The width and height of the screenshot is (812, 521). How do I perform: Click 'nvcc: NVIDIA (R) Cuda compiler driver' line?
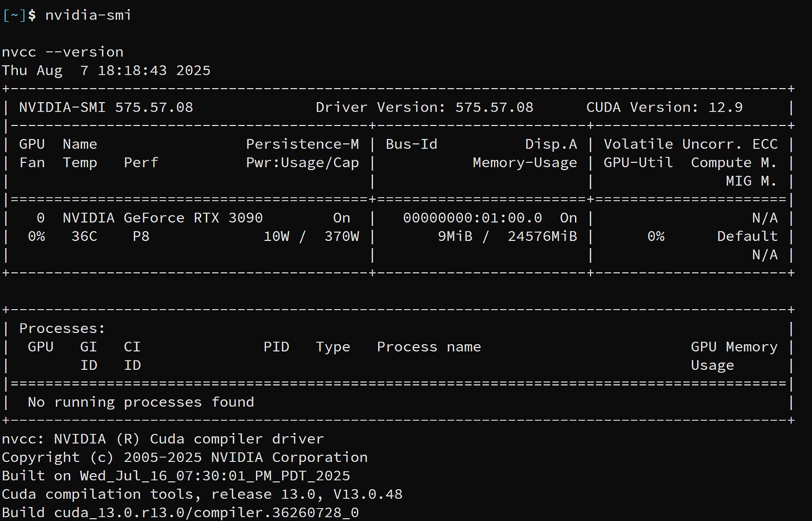(163, 438)
